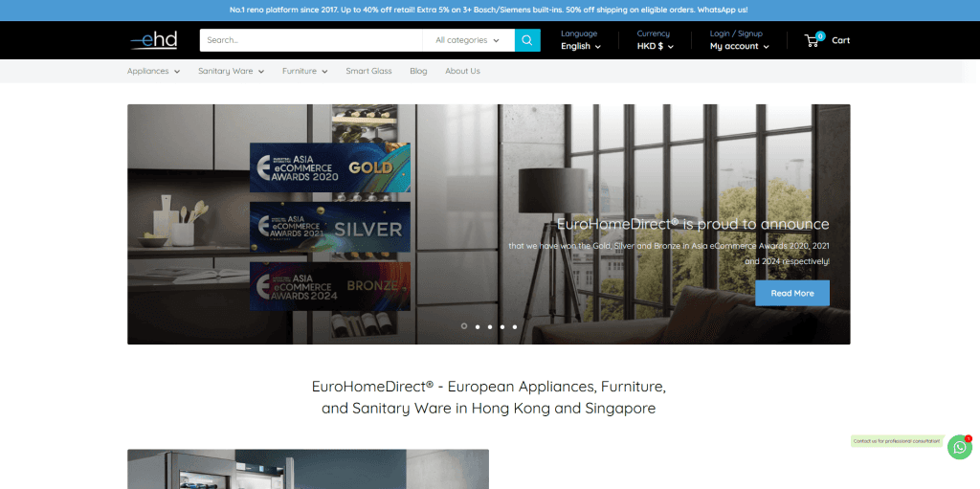
Task: Open the Smart Glass page
Action: coord(368,71)
